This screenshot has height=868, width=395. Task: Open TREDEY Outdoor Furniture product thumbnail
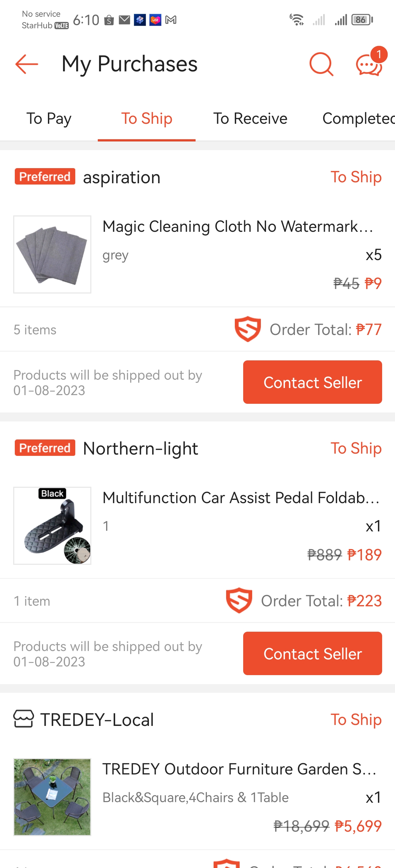tap(52, 797)
